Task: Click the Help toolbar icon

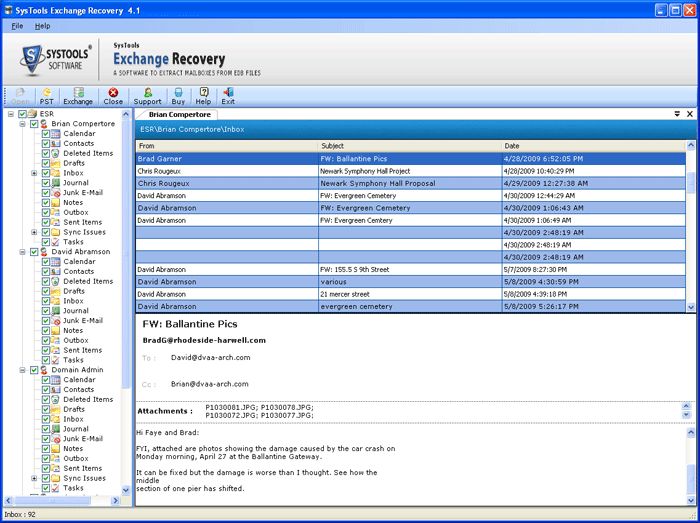Action: [203, 96]
